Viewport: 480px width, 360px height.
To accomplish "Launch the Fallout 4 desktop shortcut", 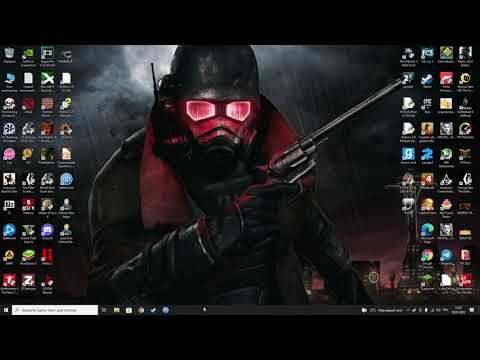I will click(427, 181).
